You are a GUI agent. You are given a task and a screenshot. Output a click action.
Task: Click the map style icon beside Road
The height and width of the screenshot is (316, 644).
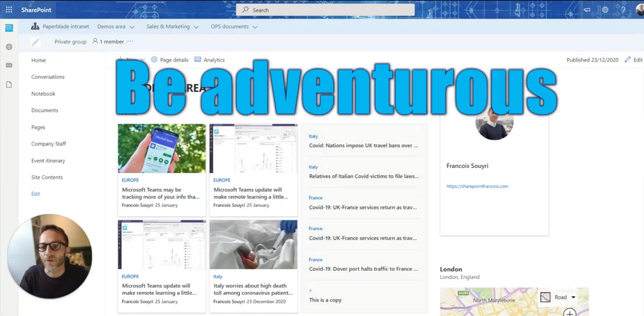tap(545, 297)
